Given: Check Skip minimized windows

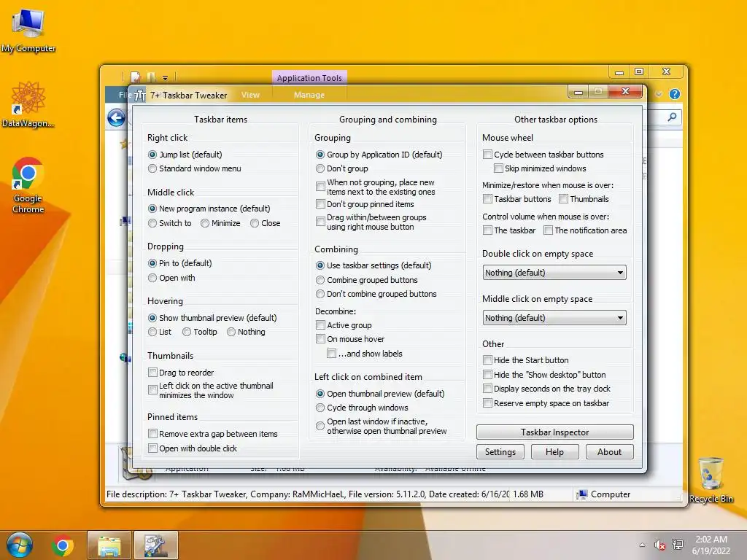Looking at the screenshot, I should tap(541, 168).
